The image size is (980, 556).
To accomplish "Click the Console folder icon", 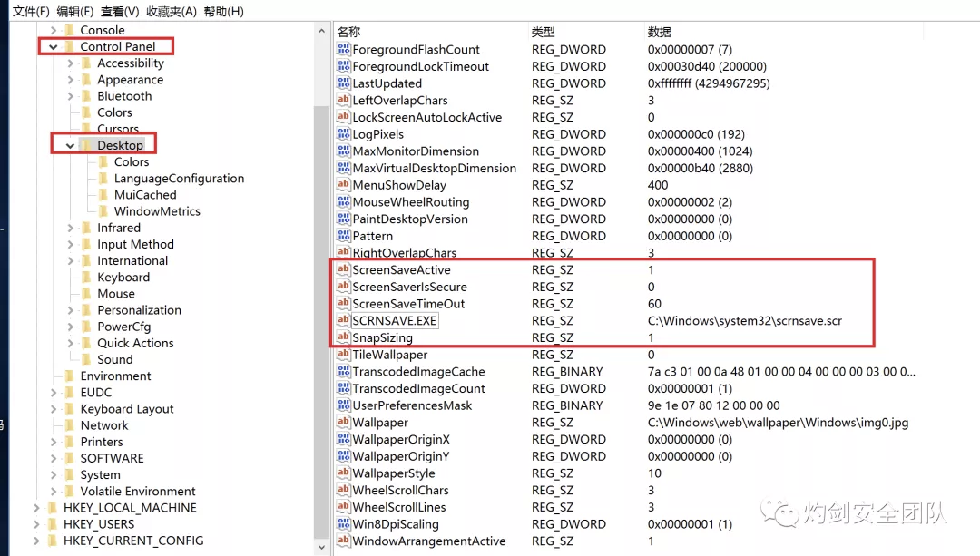I will pyautogui.click(x=69, y=30).
